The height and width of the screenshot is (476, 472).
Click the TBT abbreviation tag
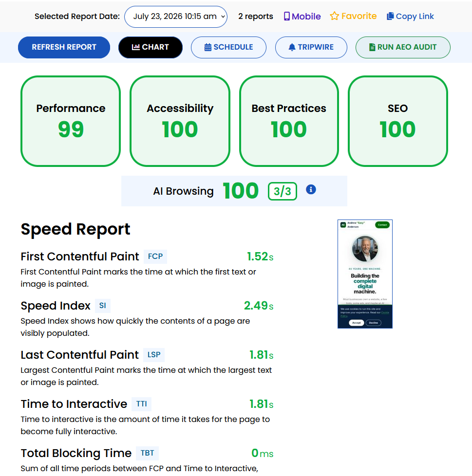[x=147, y=453]
